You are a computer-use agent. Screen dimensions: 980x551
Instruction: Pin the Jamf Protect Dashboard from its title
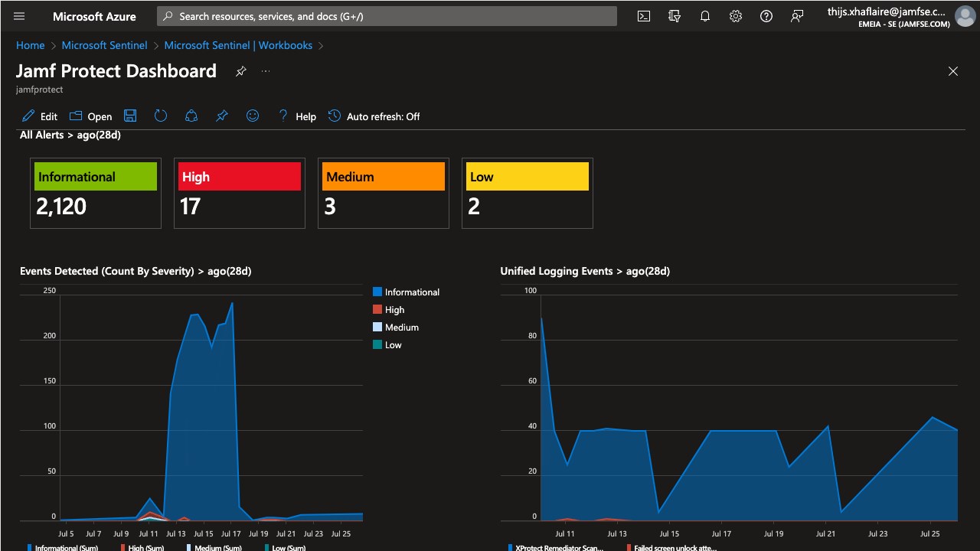[x=240, y=71]
